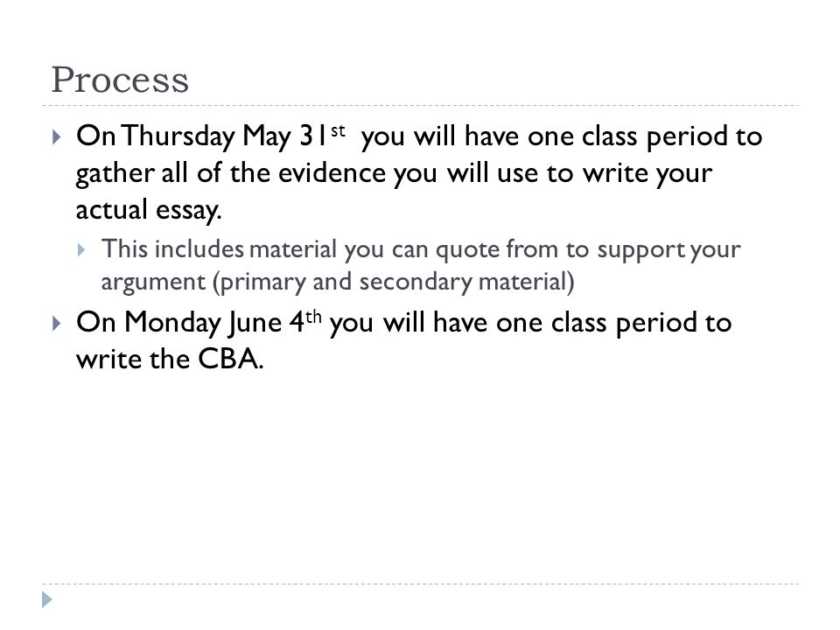Click the dashed divider line under the title
Screen dimensions: 840x630
tap(420, 106)
